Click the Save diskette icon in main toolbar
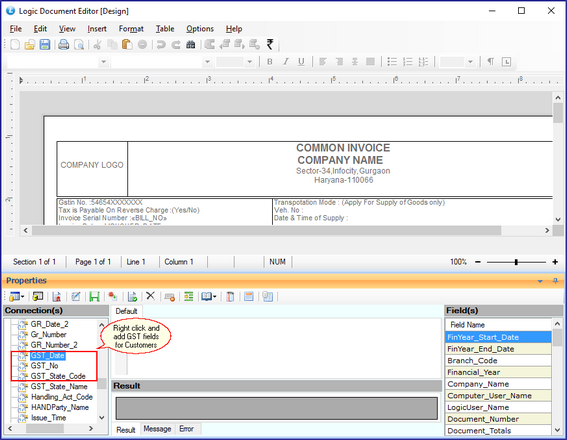The image size is (567, 440). pos(45,44)
